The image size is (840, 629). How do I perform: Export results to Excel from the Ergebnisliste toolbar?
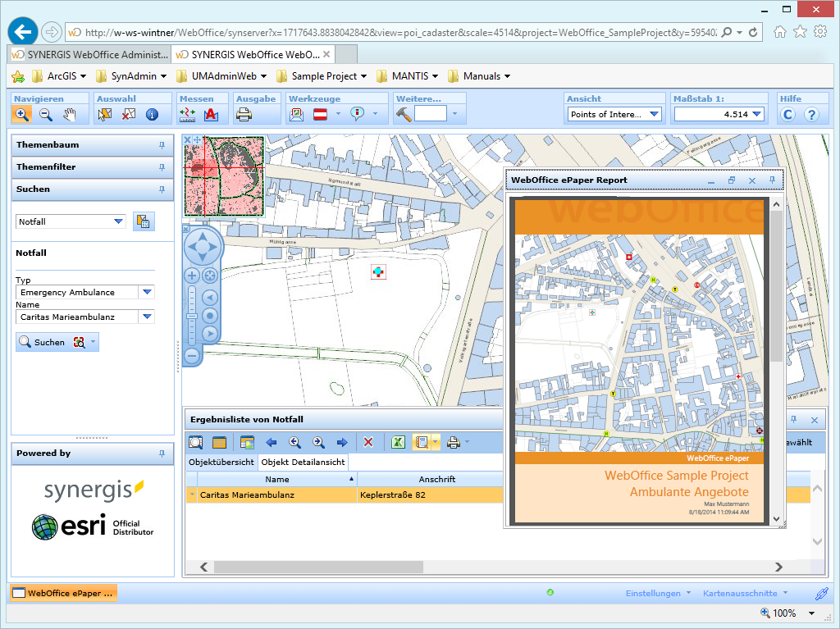pyautogui.click(x=398, y=442)
